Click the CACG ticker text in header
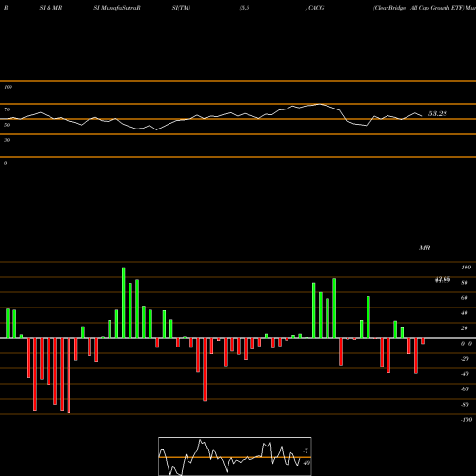The image size is (476, 476). 316,8
